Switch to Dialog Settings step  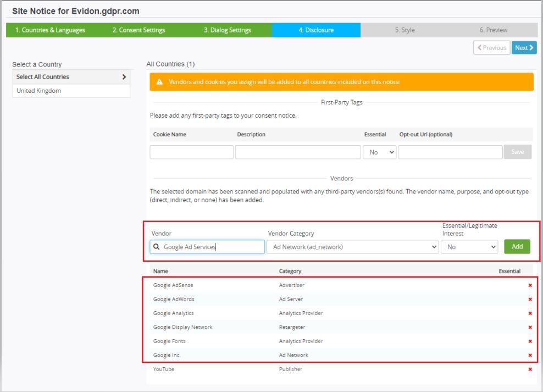(228, 30)
